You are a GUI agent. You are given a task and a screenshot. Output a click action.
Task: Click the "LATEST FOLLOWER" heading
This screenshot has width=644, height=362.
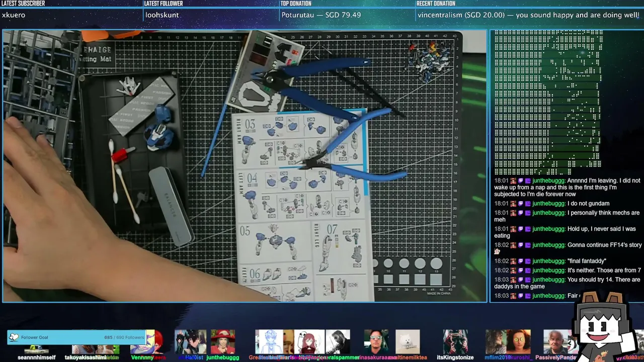coord(164,4)
